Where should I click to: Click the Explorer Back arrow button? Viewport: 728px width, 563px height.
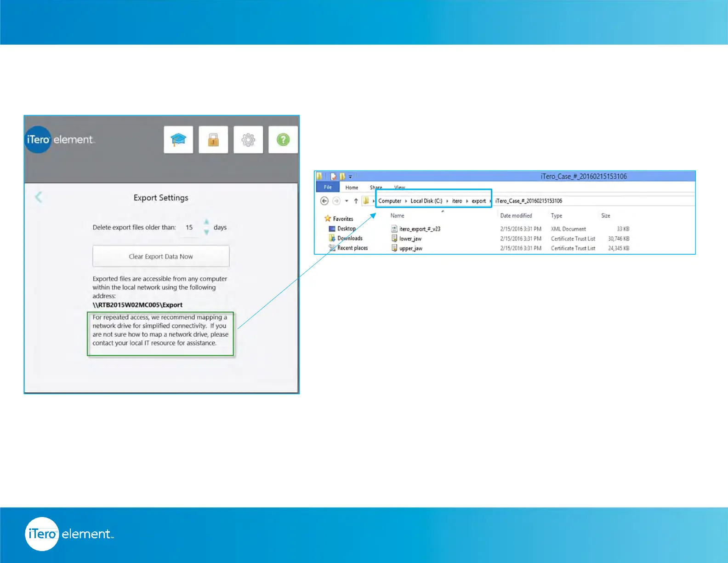point(324,201)
